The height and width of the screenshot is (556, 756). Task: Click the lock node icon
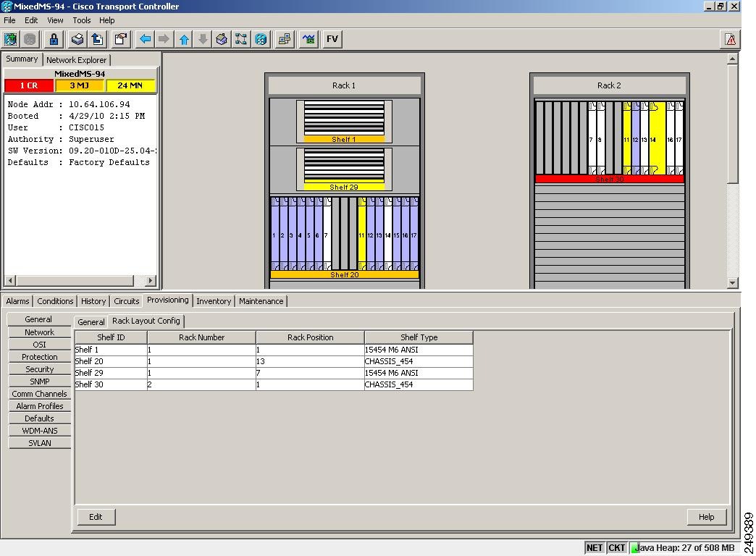click(x=54, y=39)
